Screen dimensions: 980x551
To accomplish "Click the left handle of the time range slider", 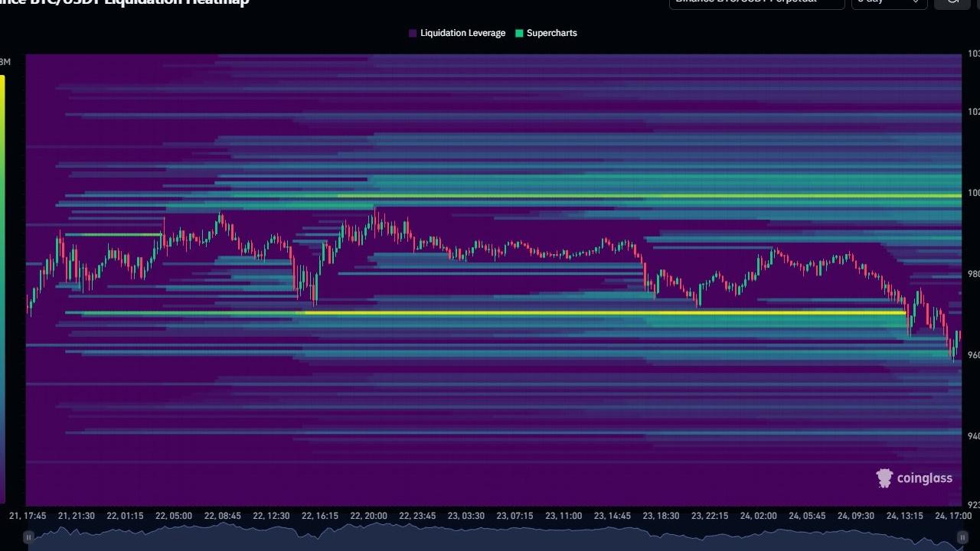I will click(28, 537).
